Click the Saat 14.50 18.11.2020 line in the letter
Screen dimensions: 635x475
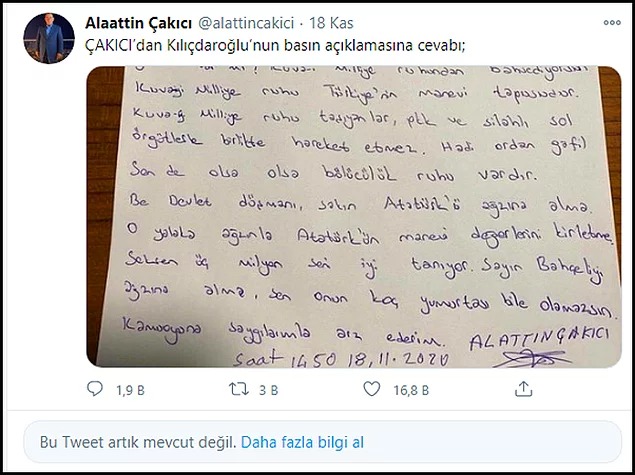click(x=341, y=358)
